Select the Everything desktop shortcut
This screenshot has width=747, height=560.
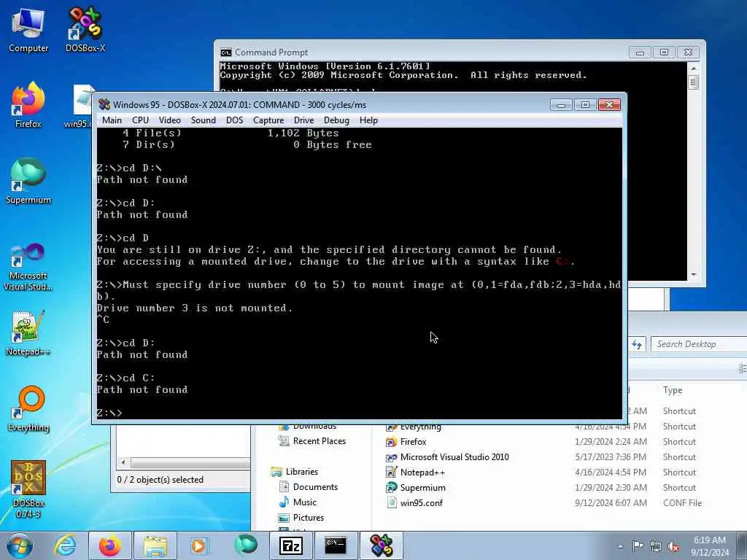tap(28, 408)
